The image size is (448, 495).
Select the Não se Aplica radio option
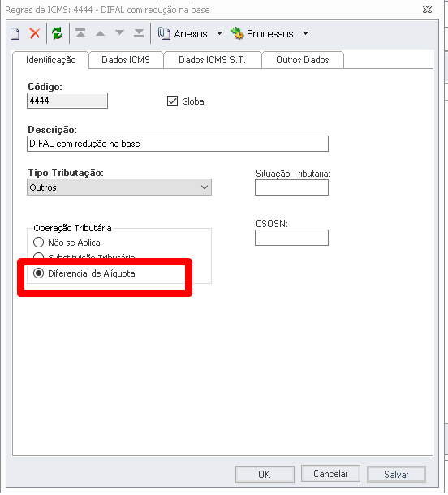(x=38, y=243)
